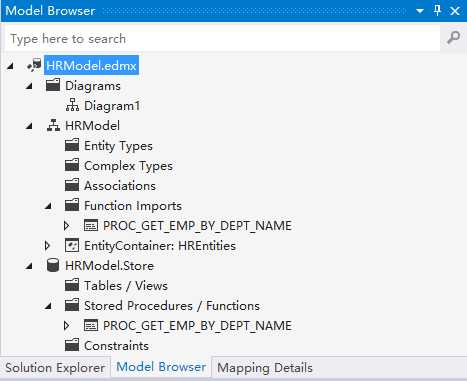This screenshot has width=467, height=381.
Task: Collapse the Stored Procedures / Functions node
Action: (x=48, y=306)
